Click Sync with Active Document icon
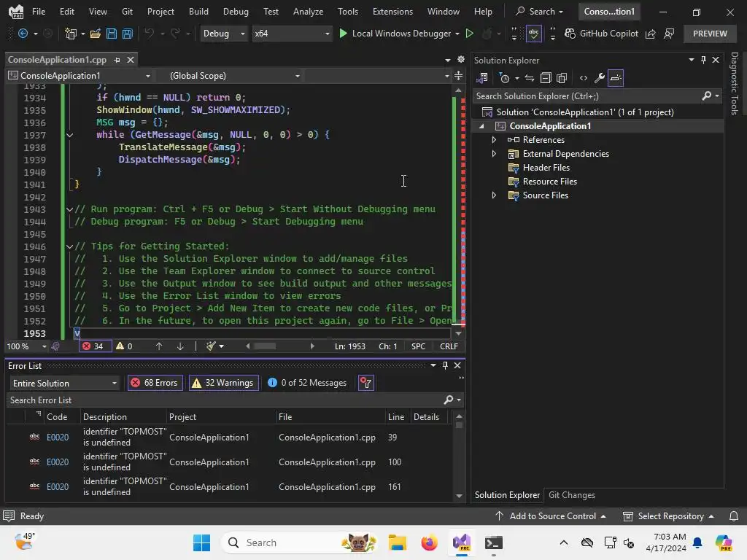This screenshot has width=747, height=560. pos(530,78)
